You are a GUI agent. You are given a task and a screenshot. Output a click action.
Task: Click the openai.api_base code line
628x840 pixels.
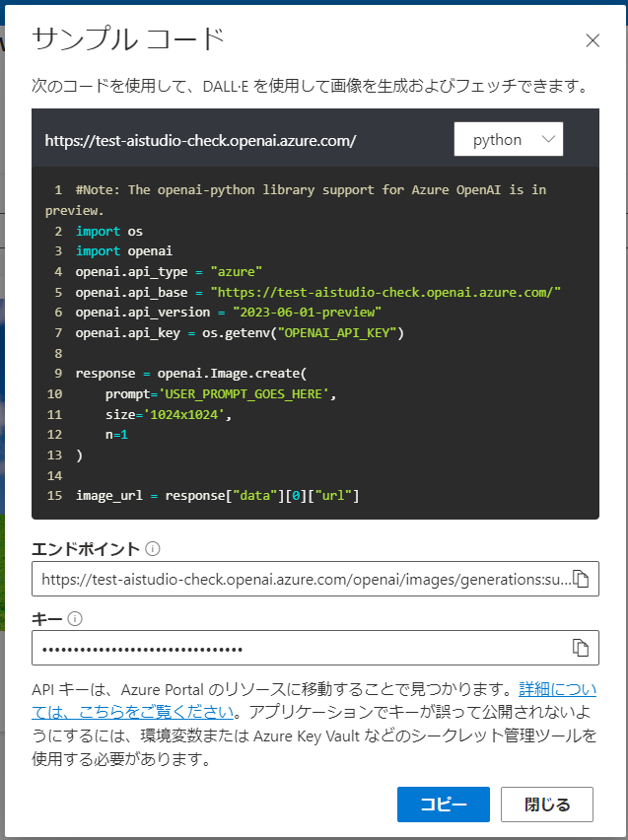click(x=317, y=293)
